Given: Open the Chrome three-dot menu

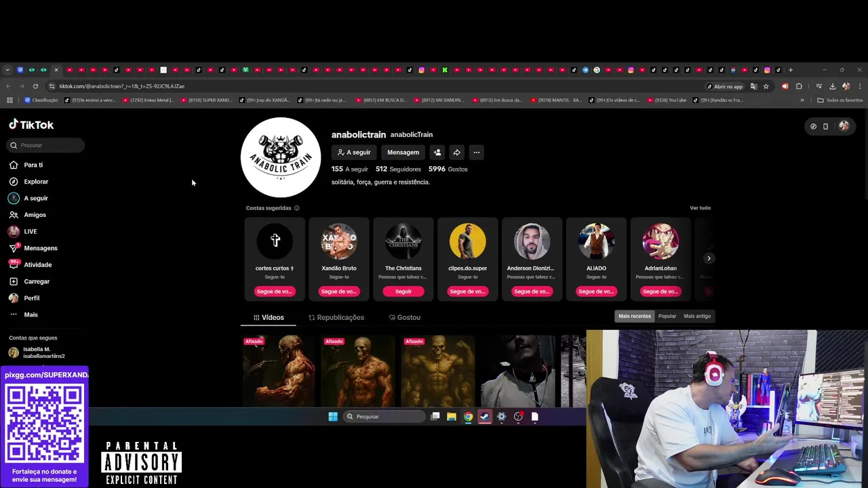Looking at the screenshot, I should click(x=860, y=86).
